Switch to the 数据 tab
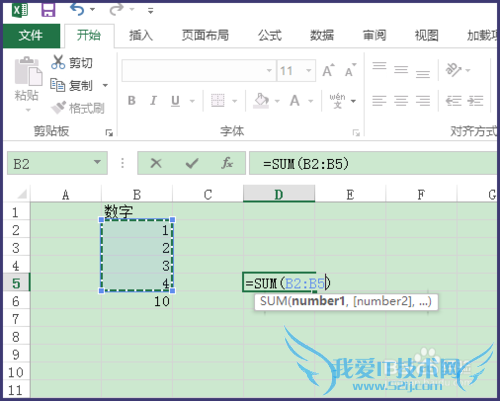Viewport: 500px width, 401px height. [x=322, y=35]
